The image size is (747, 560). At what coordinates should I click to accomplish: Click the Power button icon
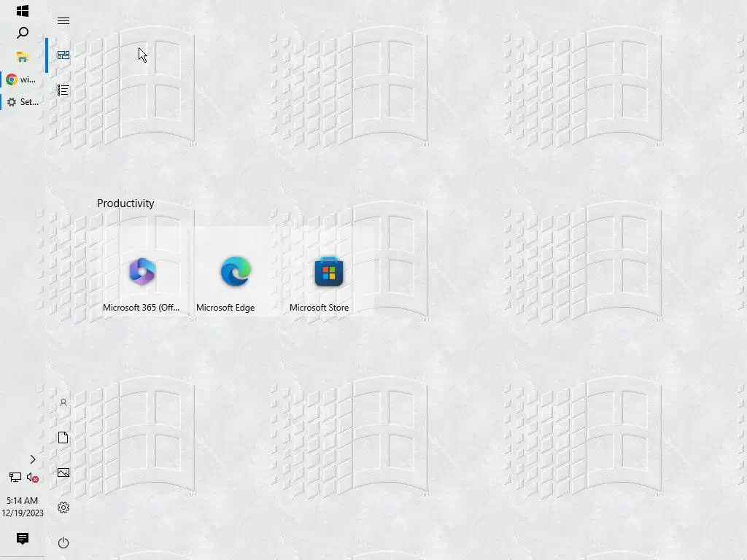63,542
